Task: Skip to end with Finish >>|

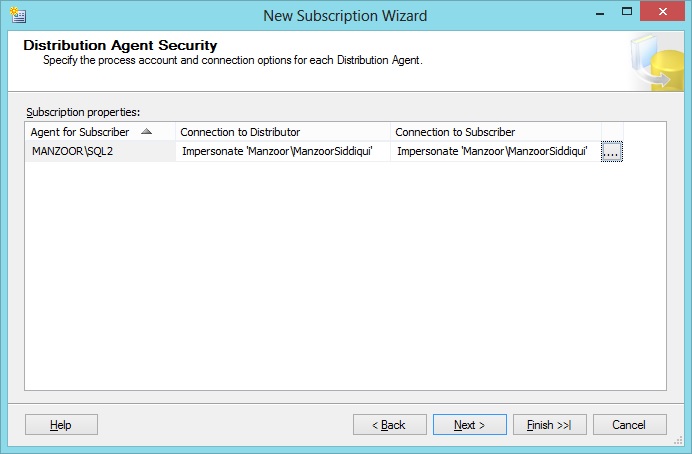Action: point(550,425)
